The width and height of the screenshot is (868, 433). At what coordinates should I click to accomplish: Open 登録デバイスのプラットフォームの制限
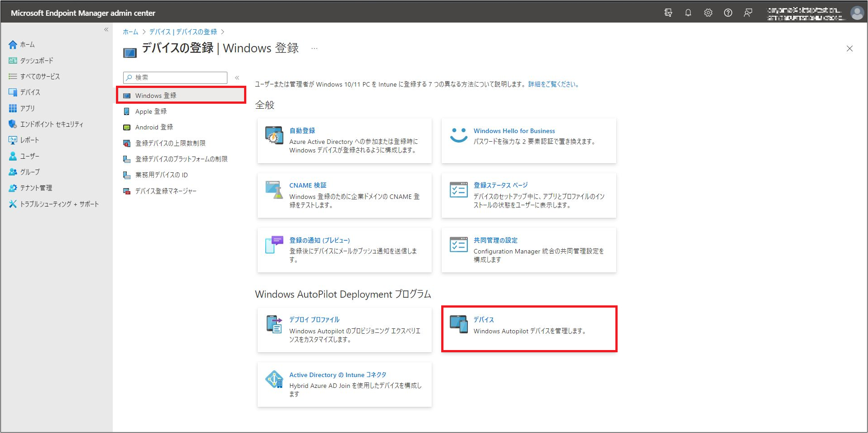pyautogui.click(x=181, y=159)
